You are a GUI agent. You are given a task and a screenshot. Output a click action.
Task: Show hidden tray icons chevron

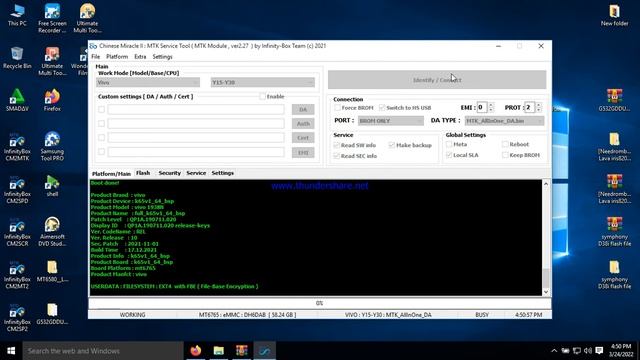coord(554,351)
